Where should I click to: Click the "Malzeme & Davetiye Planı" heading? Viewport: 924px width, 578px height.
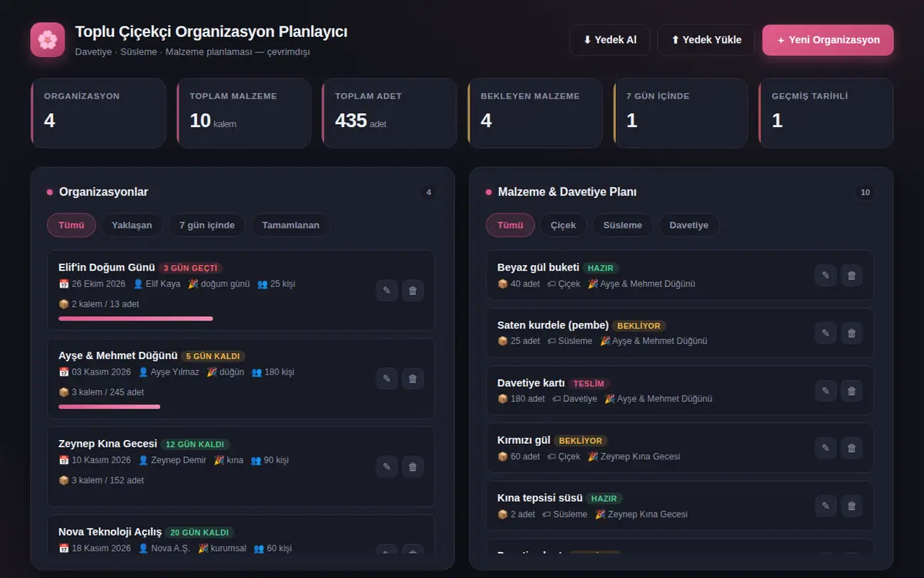567,192
